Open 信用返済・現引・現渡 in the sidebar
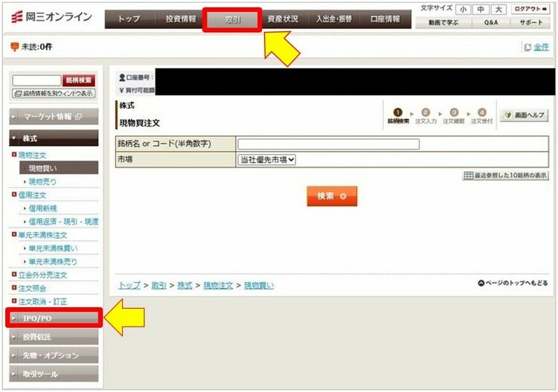Image resolution: width=558 pixels, height=392 pixels. 63,222
